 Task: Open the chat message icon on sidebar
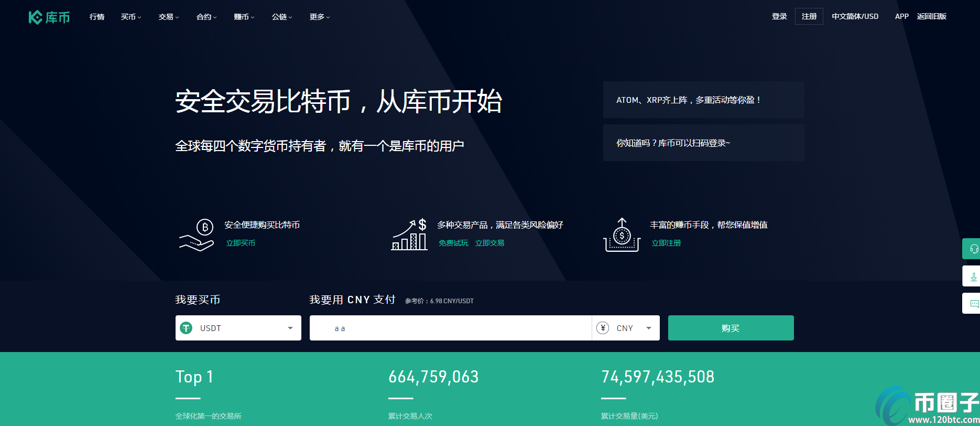click(x=973, y=303)
